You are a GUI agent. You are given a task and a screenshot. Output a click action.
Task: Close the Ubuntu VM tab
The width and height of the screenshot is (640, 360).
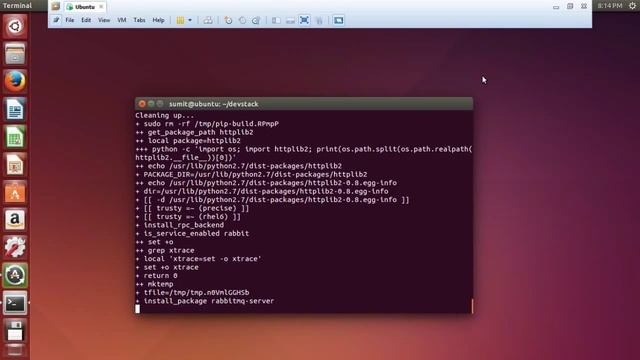point(101,7)
